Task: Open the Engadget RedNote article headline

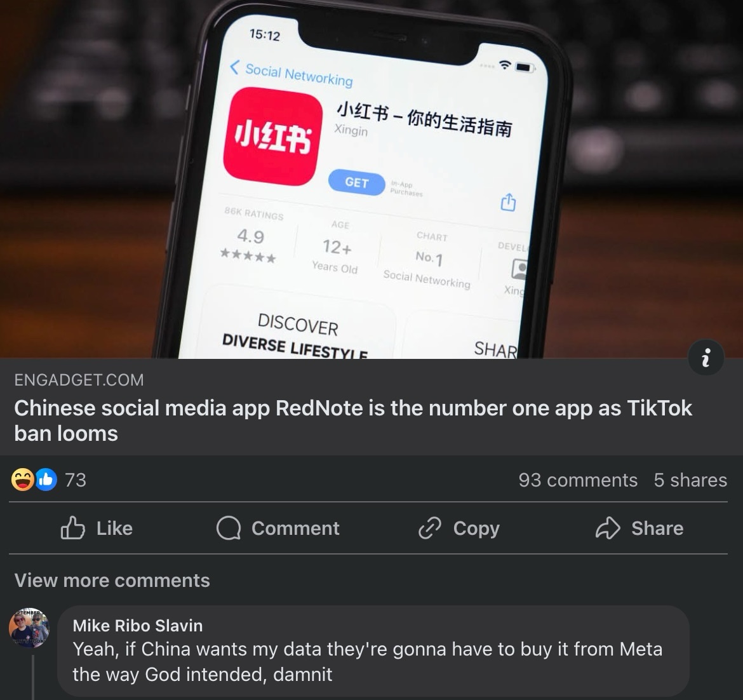Action: pyautogui.click(x=353, y=421)
